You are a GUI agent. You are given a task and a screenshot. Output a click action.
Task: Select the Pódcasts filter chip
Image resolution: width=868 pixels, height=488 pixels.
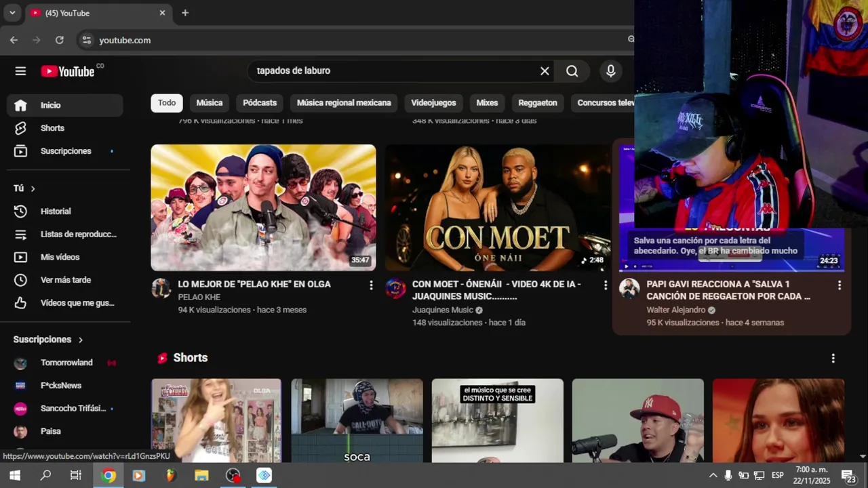coord(260,103)
